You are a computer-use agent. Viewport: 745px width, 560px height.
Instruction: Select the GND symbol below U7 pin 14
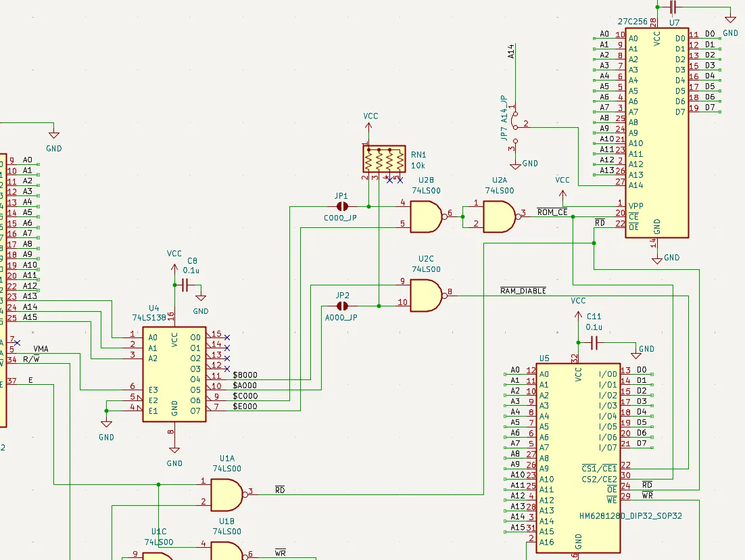(657, 259)
